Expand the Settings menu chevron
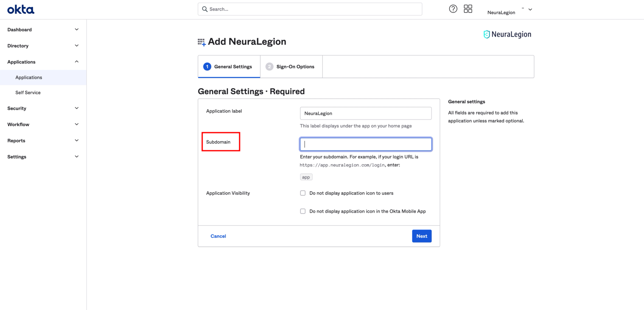This screenshot has width=644, height=310. pyautogui.click(x=76, y=156)
